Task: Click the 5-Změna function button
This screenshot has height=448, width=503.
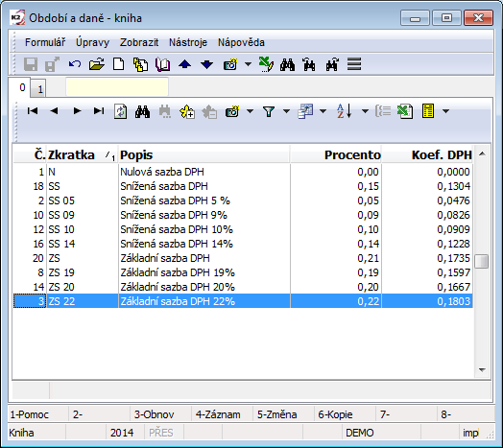Action: click(283, 414)
